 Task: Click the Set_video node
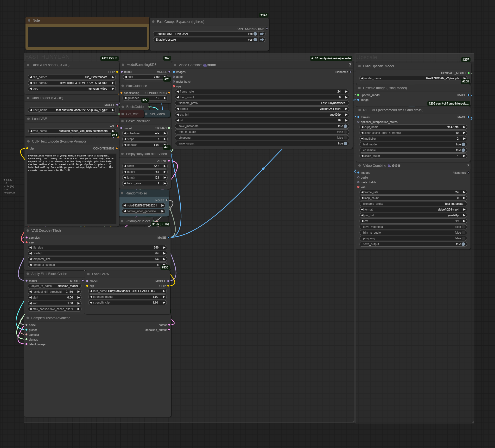157,114
